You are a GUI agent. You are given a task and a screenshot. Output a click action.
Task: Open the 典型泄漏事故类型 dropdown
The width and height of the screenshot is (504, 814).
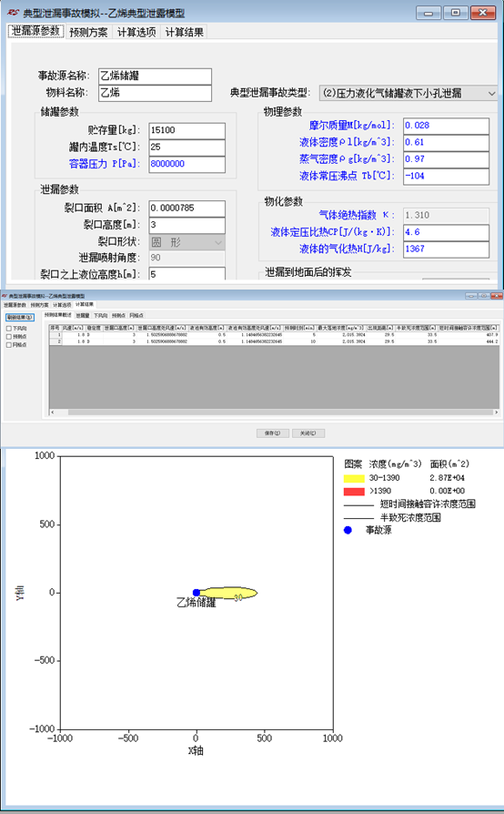(408, 94)
